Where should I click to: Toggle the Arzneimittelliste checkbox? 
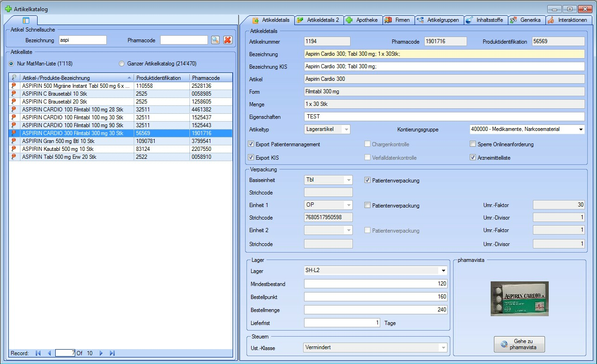pyautogui.click(x=473, y=158)
